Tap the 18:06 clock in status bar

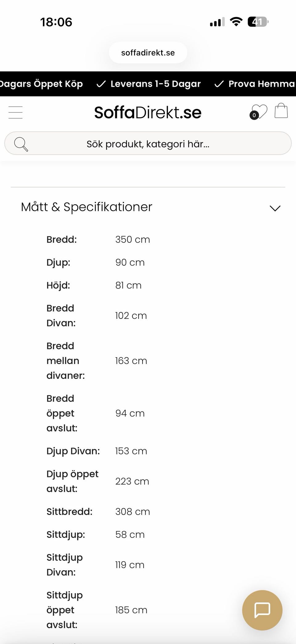pyautogui.click(x=56, y=22)
